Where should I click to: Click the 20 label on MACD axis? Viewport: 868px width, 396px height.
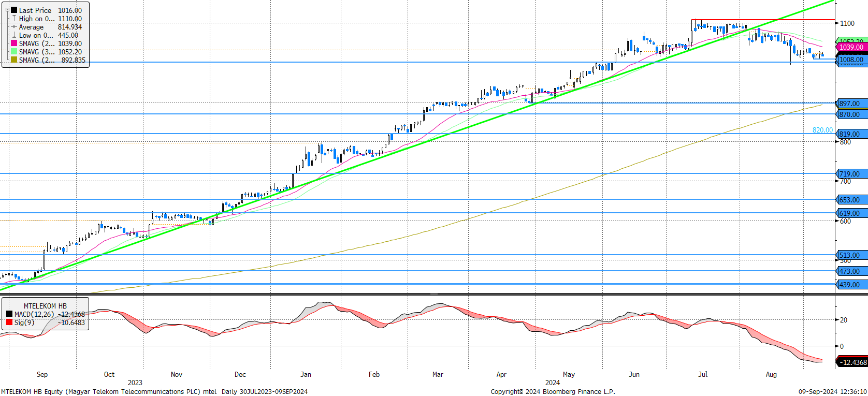point(844,320)
